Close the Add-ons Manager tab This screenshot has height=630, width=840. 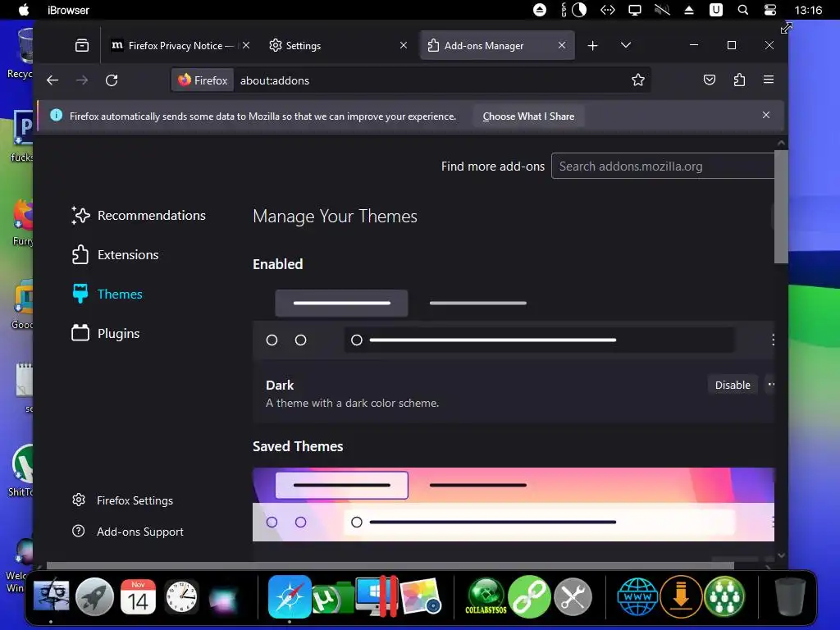(561, 46)
